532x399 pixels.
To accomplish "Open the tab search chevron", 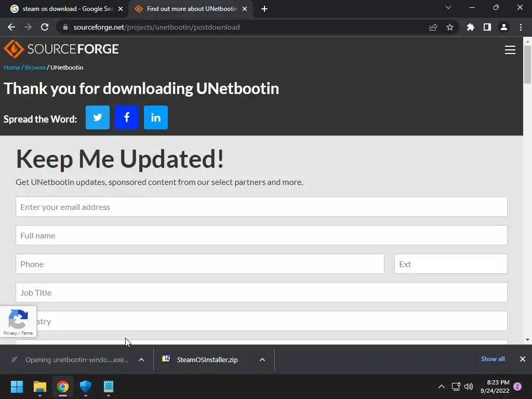I will point(448,7).
